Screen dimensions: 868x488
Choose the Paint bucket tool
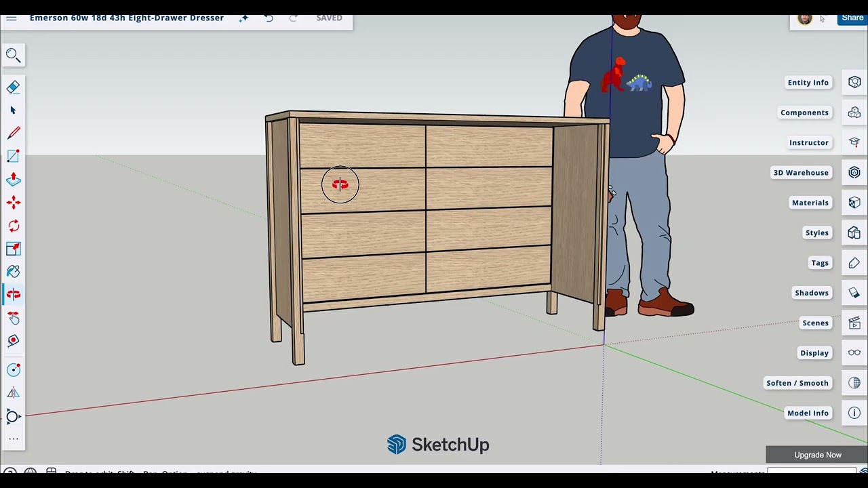tap(13, 271)
